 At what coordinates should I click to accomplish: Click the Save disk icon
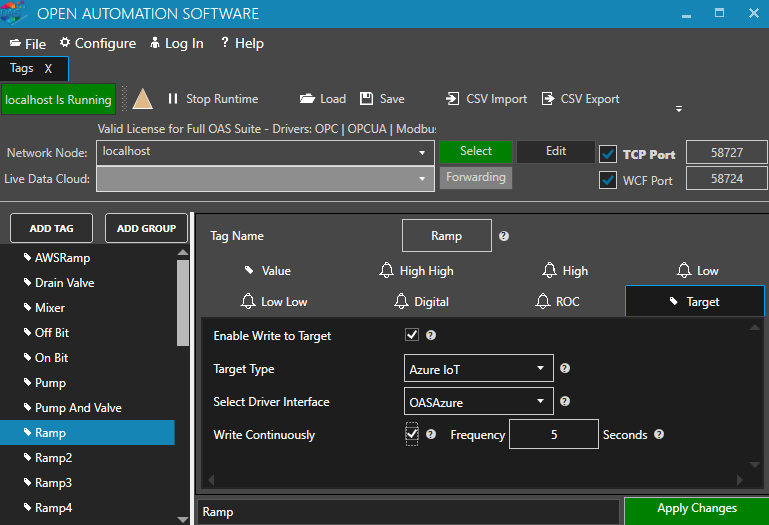click(x=366, y=99)
